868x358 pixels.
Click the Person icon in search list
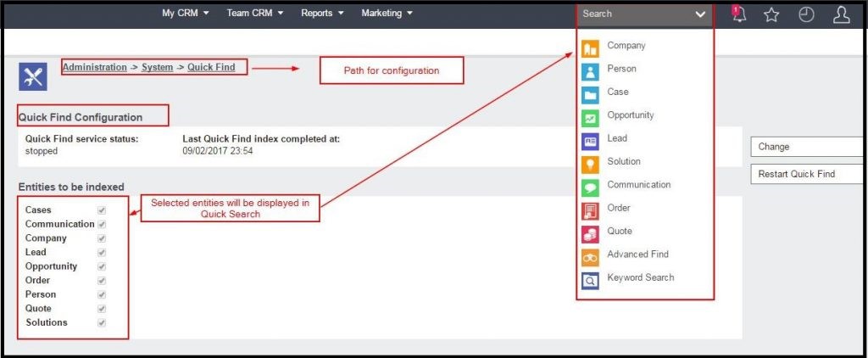[x=591, y=72]
